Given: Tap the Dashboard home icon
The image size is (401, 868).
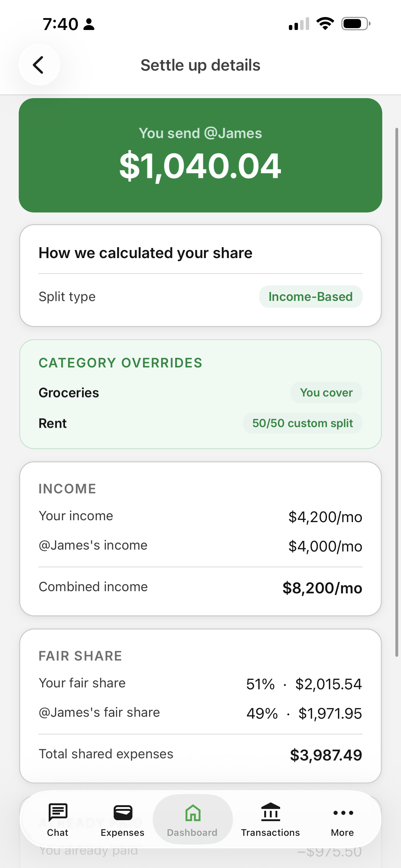Looking at the screenshot, I should (193, 812).
